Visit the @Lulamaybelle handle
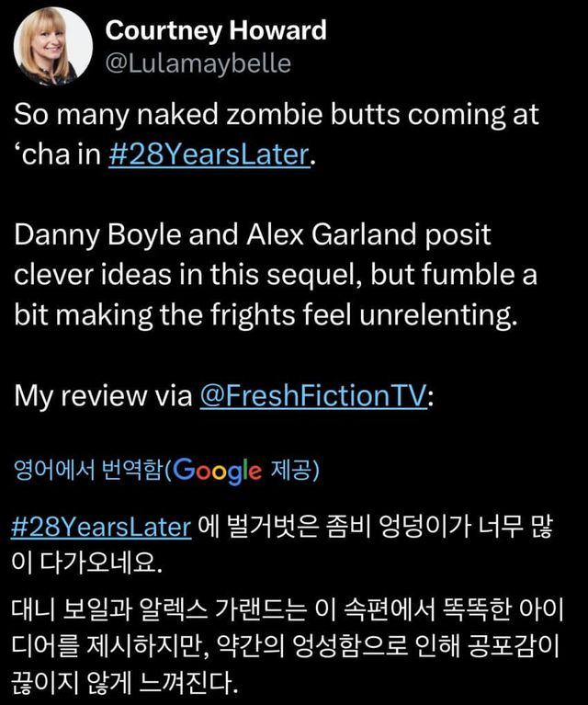The image size is (588, 705). tap(198, 63)
